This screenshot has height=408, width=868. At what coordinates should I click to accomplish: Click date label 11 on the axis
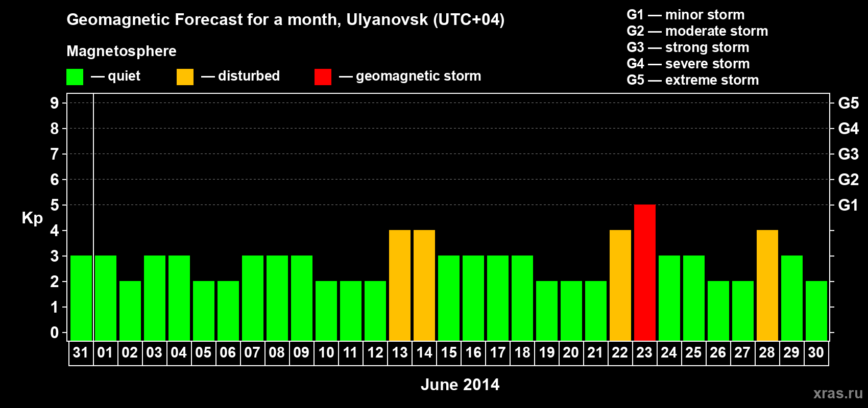pyautogui.click(x=350, y=352)
